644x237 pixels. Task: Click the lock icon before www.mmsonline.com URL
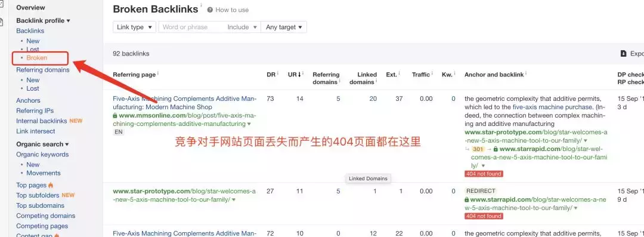point(115,116)
